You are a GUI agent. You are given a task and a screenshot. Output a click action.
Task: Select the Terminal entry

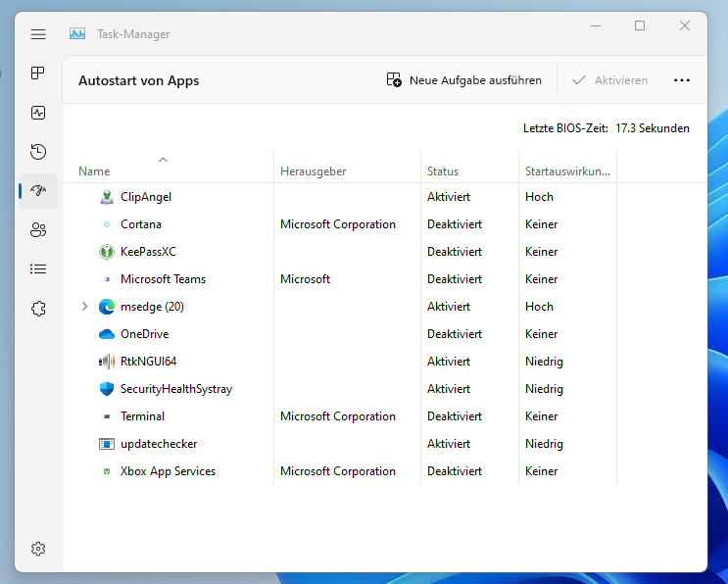coord(142,416)
